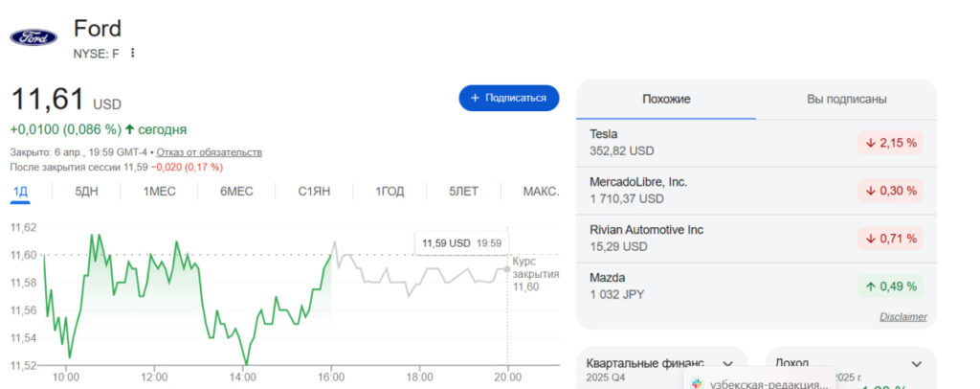Click the Slack icon in bottom notification

(x=696, y=383)
